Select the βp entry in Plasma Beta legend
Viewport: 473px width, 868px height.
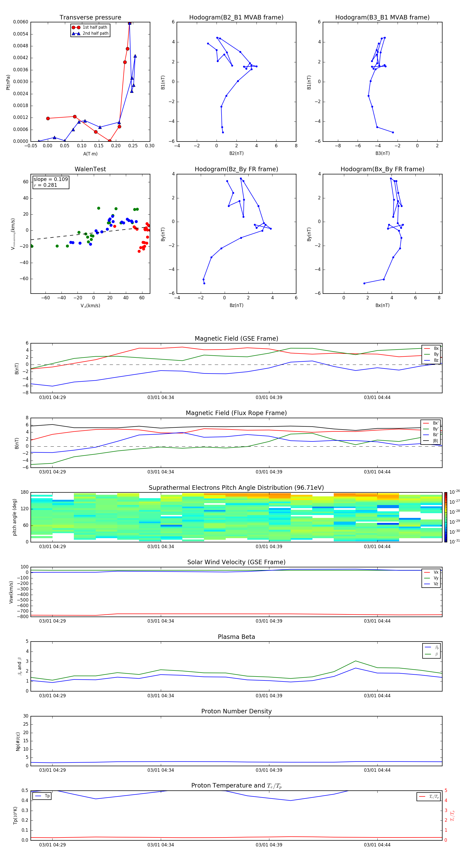tap(431, 647)
